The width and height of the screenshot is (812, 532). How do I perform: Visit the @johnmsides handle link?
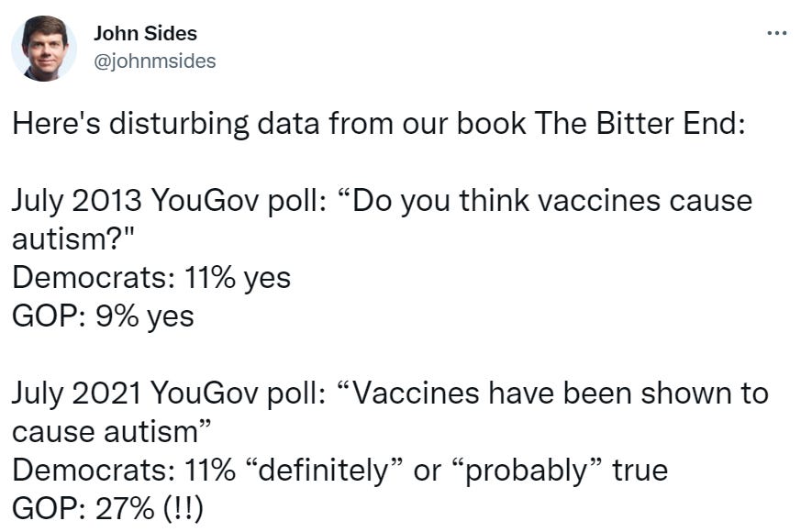(x=154, y=61)
